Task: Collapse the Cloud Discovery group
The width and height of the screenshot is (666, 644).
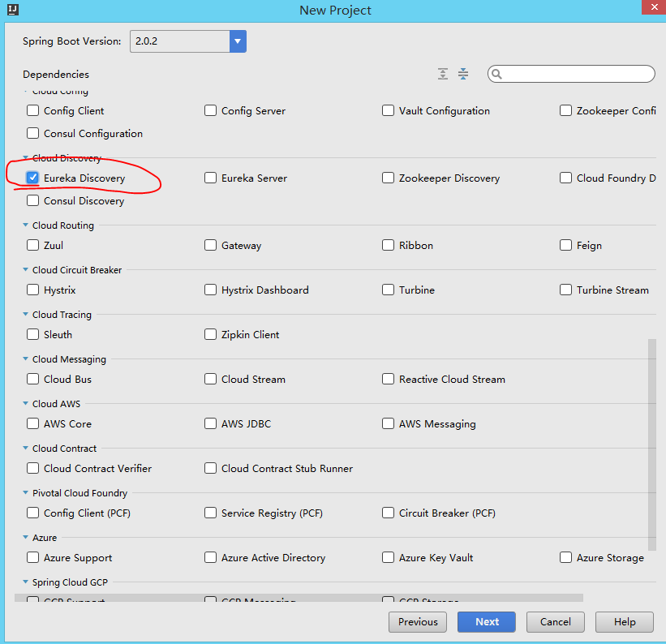Action: point(25,157)
